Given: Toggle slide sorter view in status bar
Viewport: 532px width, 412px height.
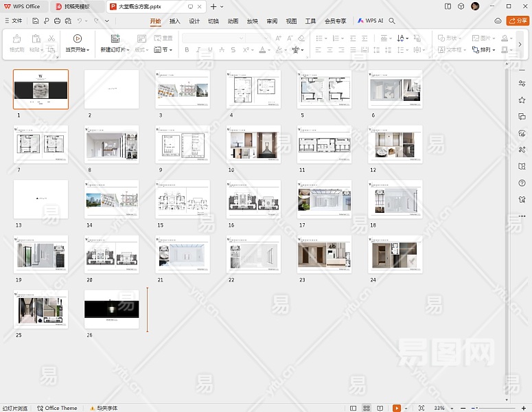Looking at the screenshot, I should click(368, 408).
